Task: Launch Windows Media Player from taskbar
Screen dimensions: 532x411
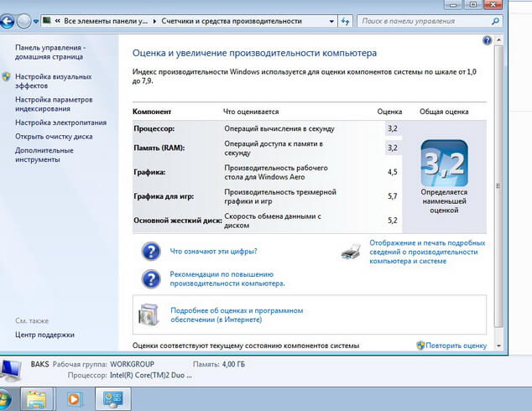Action: (74, 398)
